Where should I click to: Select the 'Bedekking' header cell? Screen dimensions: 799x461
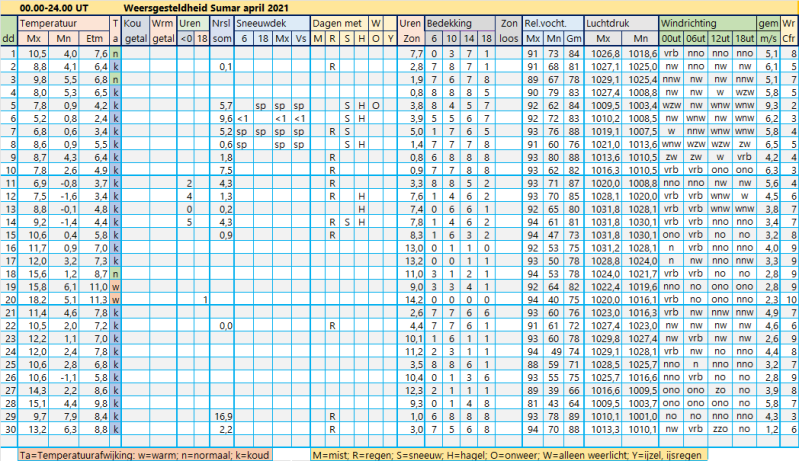[x=460, y=23]
